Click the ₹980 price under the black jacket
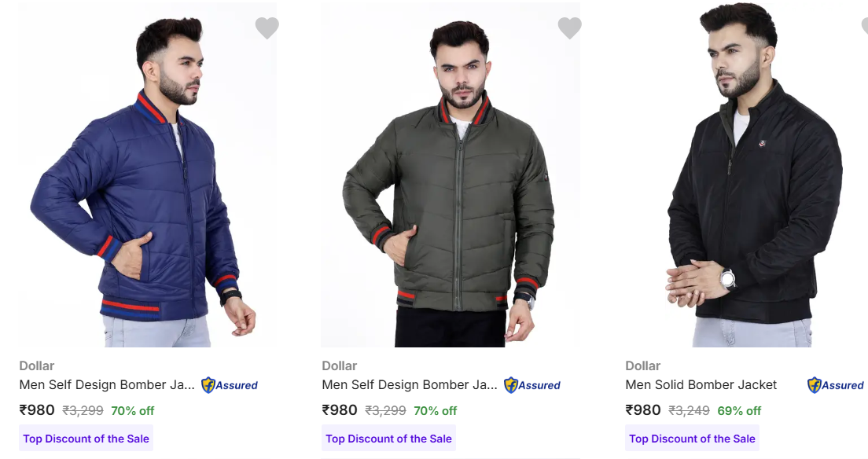The width and height of the screenshot is (868, 459). [x=643, y=410]
